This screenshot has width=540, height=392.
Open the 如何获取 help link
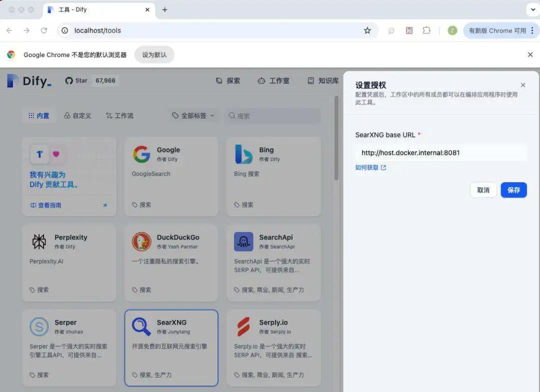tap(370, 167)
